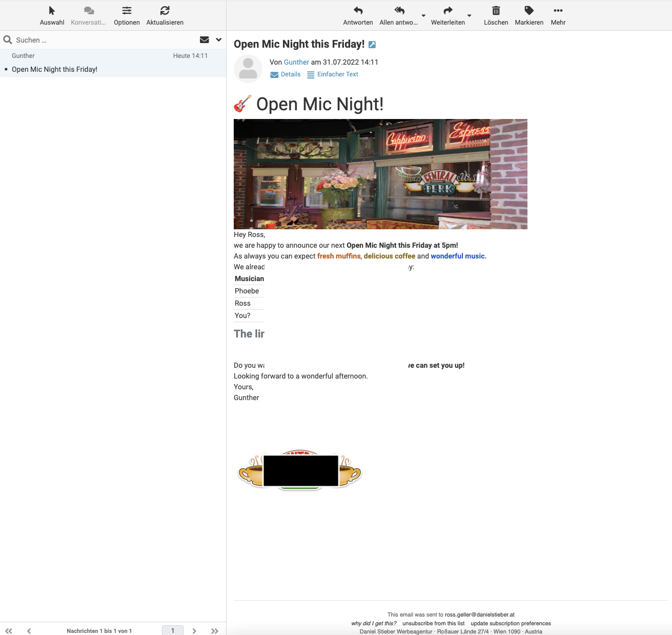The width and height of the screenshot is (672, 635).
Task: Forward message with Weiterleiten
Action: (447, 16)
